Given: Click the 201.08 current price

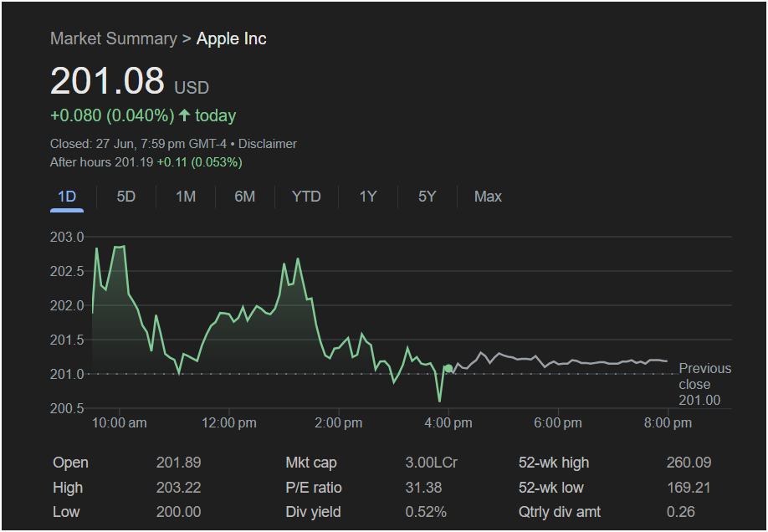Looking at the screenshot, I should [107, 80].
